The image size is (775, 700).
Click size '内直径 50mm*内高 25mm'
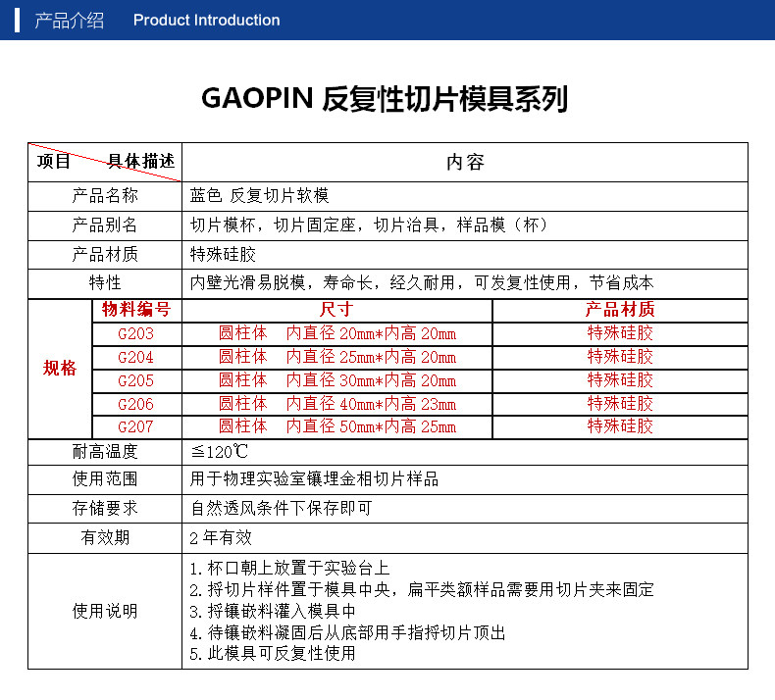click(x=371, y=426)
